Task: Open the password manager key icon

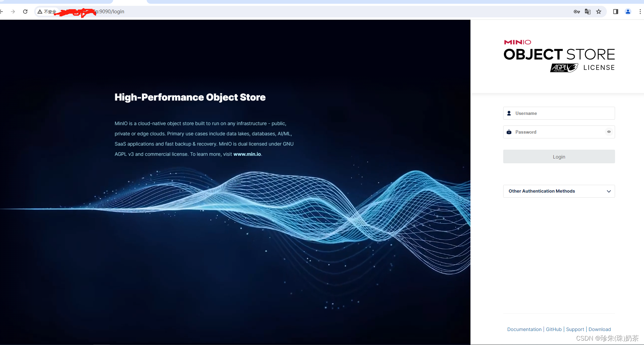Action: pyautogui.click(x=577, y=12)
